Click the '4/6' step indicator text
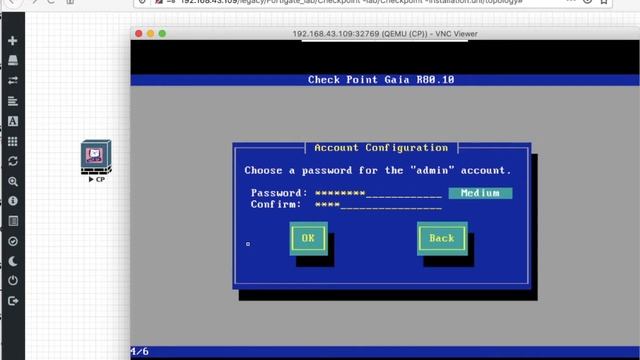Viewport: 640px width, 360px height. coord(140,351)
